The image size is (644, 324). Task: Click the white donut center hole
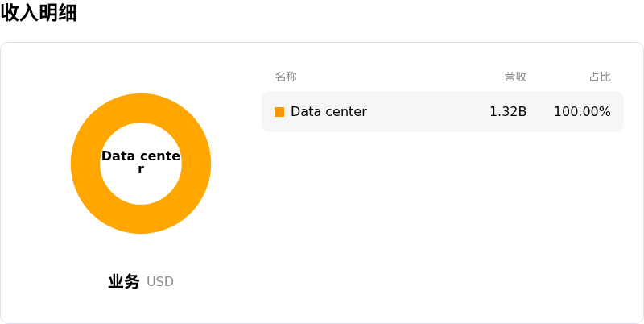pos(141,189)
